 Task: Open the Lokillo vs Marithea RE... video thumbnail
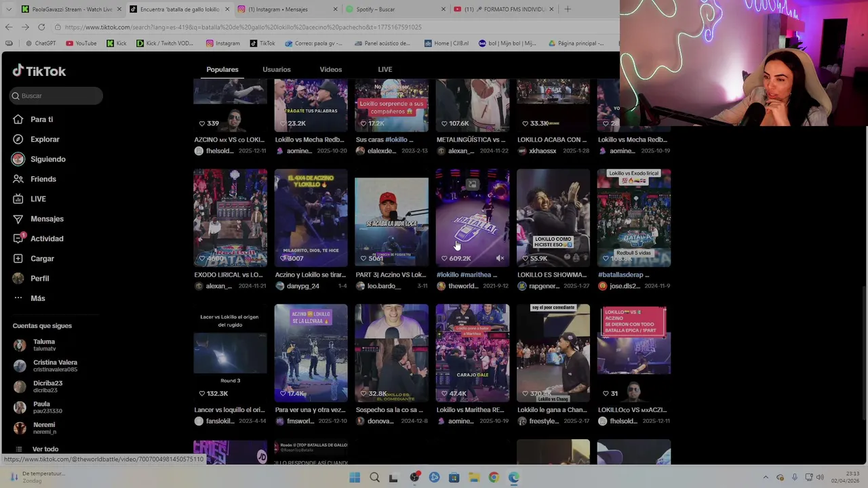[472, 352]
